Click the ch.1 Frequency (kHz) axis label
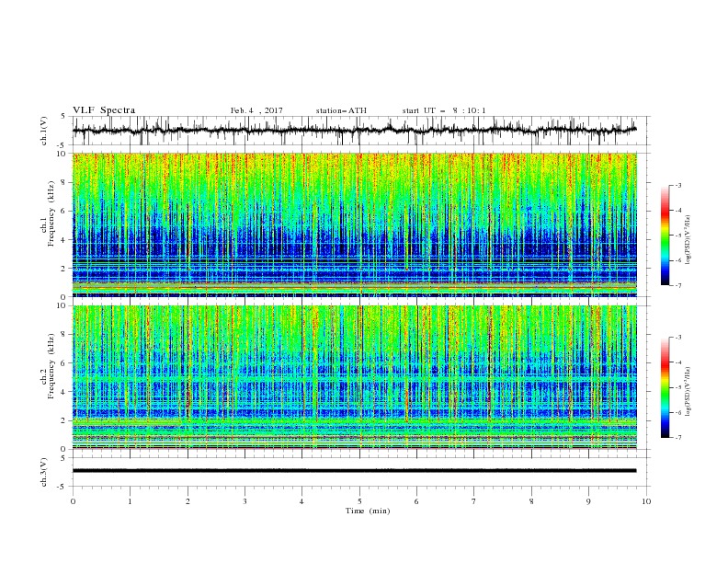728x563 pixels. [48, 212]
